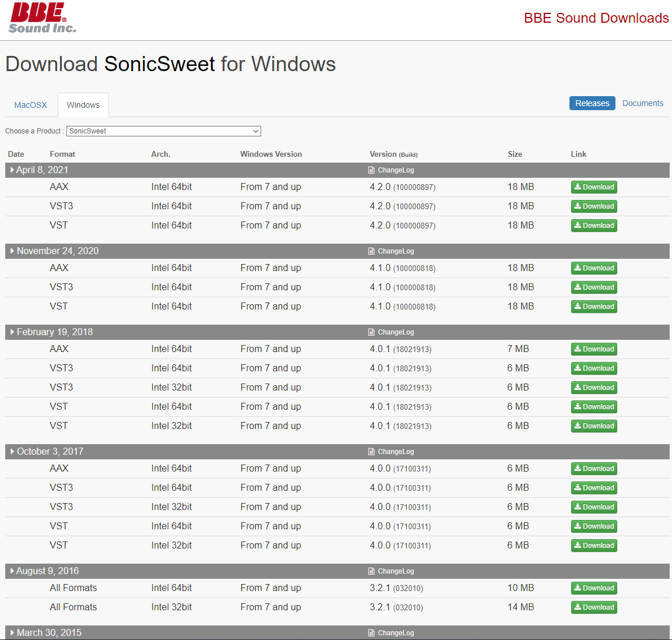Switch to the MacOSX tab
The height and width of the screenshot is (640, 672).
click(x=30, y=104)
